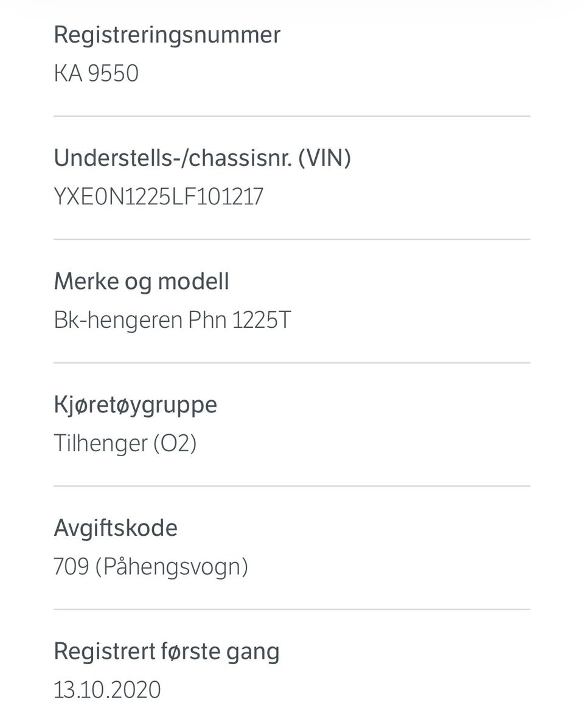584x728 pixels.
Task: Click the Kjøretøygruppe label
Action: 135,404
